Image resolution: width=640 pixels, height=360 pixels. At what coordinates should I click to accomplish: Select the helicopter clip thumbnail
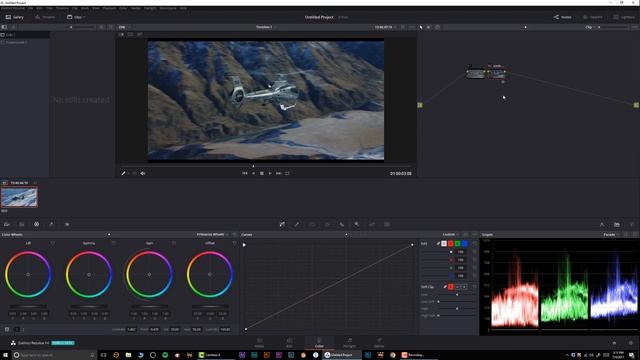click(x=19, y=197)
